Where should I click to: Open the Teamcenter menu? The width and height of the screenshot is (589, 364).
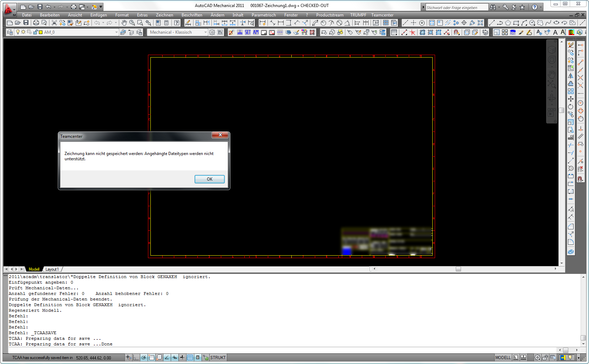coord(382,15)
